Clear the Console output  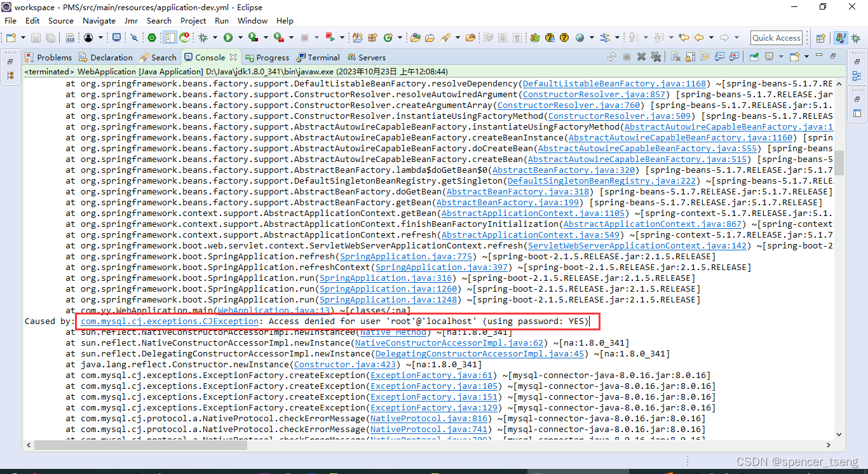pos(675,57)
